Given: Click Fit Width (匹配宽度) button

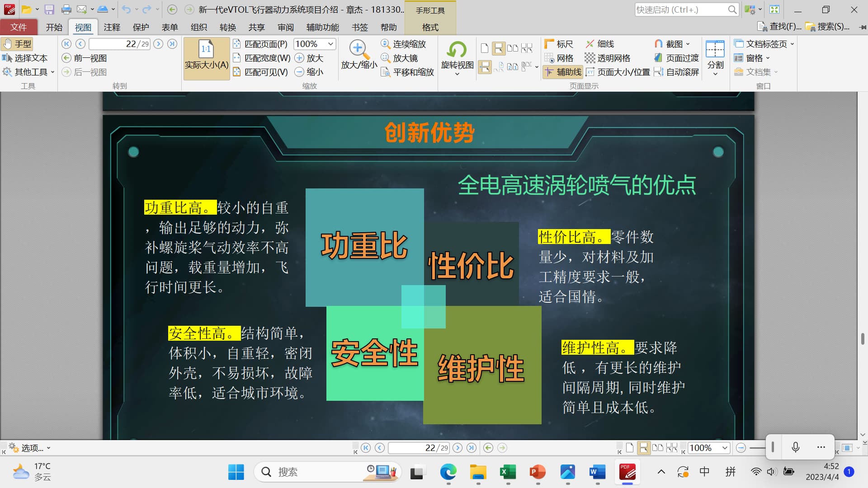Looking at the screenshot, I should point(262,58).
